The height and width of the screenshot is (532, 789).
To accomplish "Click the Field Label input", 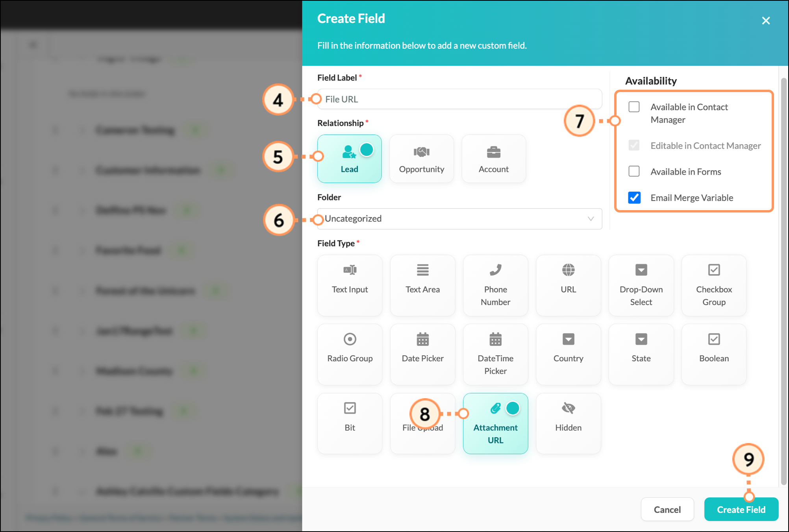I will click(x=459, y=99).
